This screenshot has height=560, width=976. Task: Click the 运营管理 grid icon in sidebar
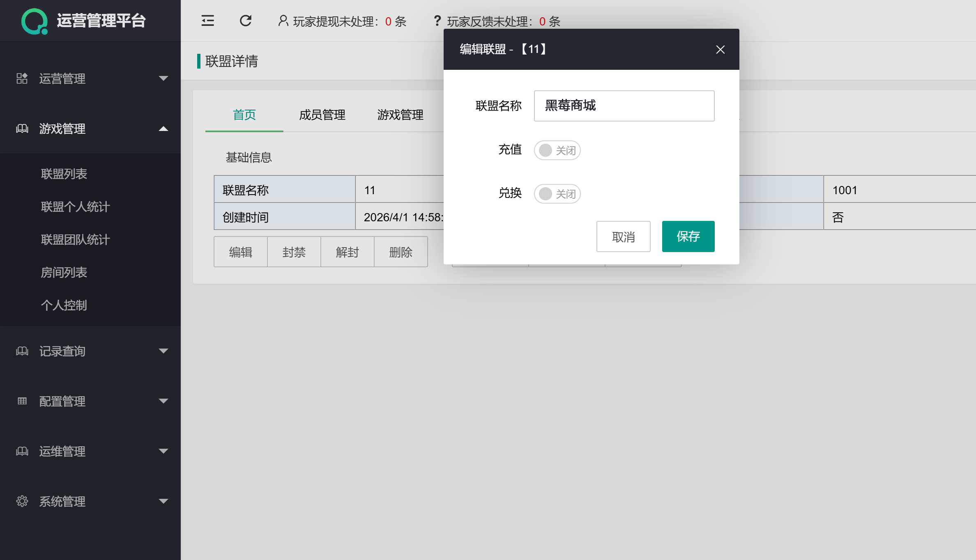pyautogui.click(x=22, y=78)
